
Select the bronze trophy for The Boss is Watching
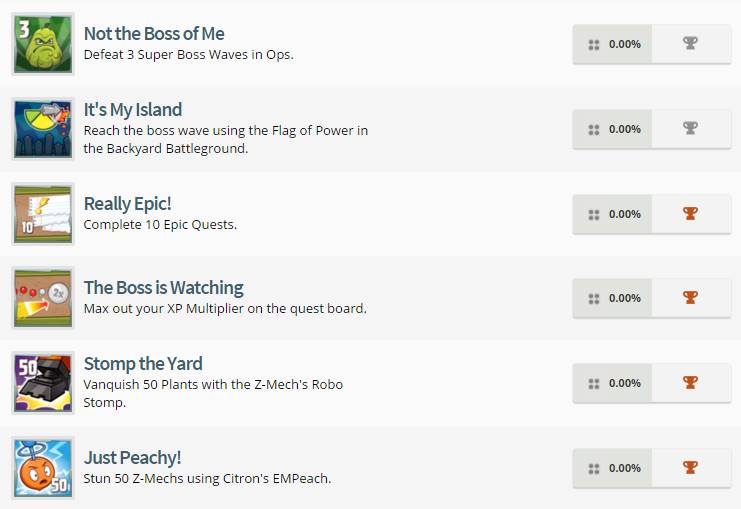click(690, 298)
